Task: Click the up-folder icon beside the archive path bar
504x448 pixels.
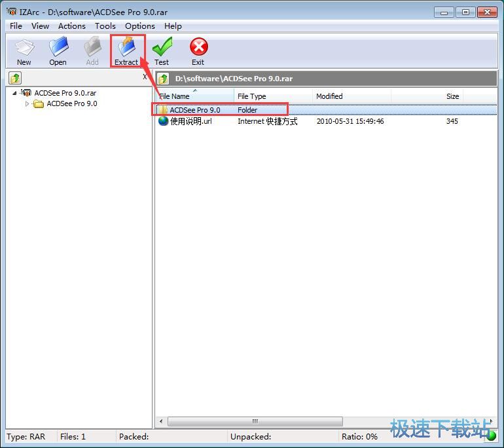Action: click(163, 79)
